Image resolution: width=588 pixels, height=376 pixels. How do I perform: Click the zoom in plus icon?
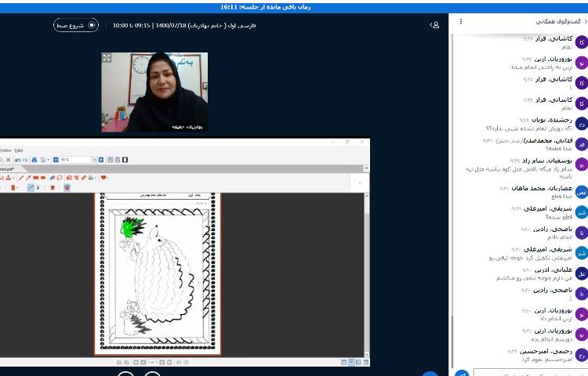coord(99,160)
